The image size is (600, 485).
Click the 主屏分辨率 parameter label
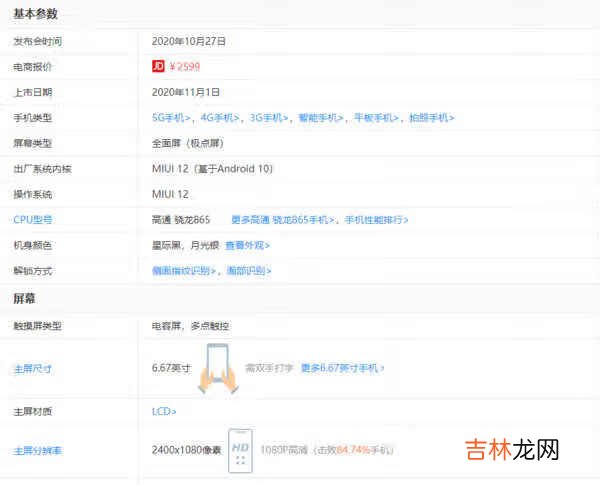pos(36,450)
